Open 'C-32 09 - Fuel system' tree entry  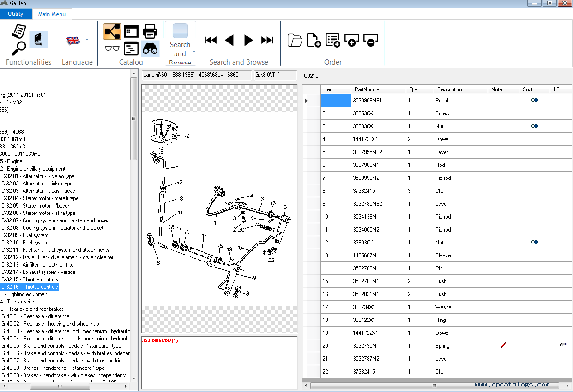pyautogui.click(x=25, y=235)
